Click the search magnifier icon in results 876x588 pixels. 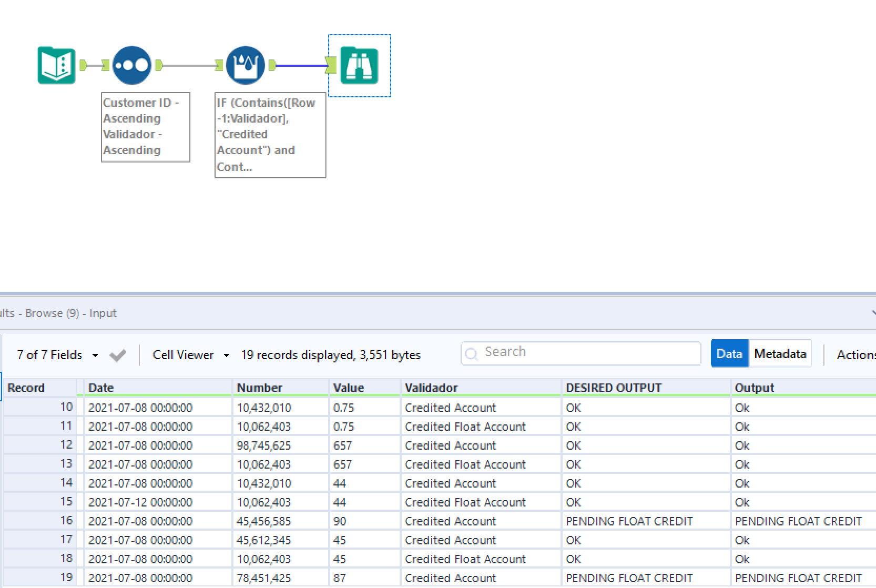472,353
